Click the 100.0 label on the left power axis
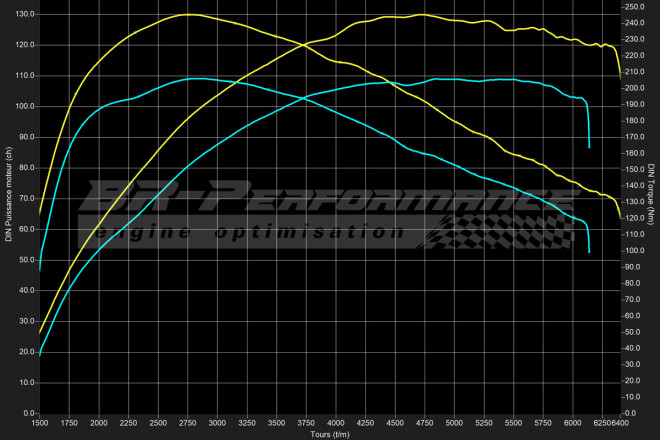Screen dimensions: 660x440 pyautogui.click(x=22, y=106)
